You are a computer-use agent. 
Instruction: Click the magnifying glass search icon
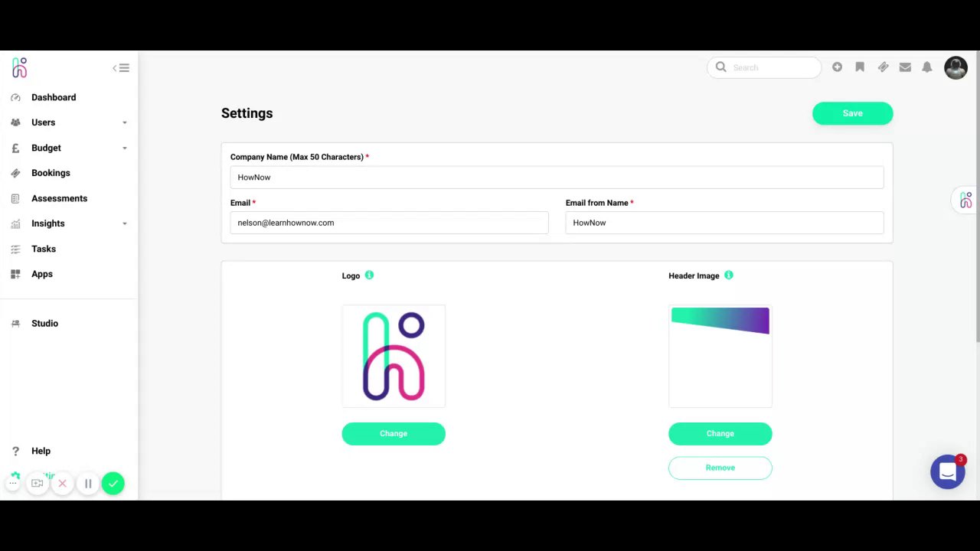(x=720, y=67)
